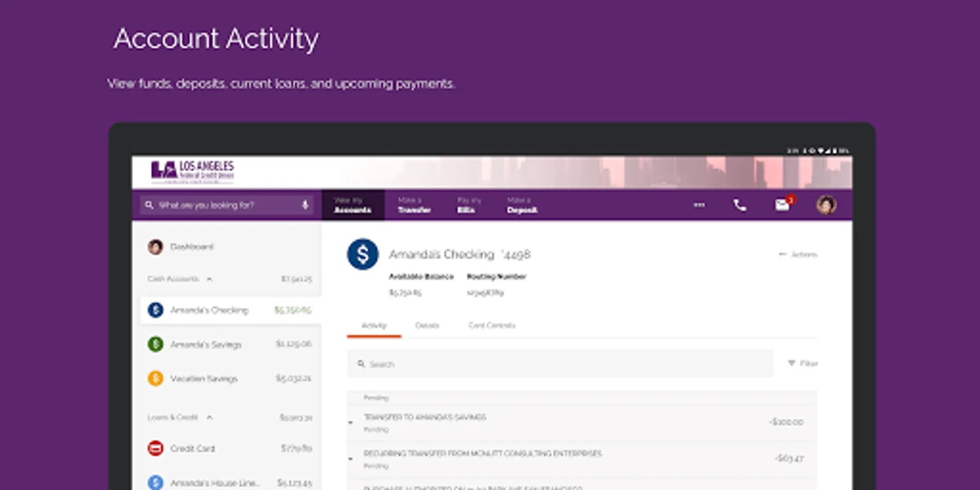Click the blue dollar icon for Amanda's Checking in the sidebar
980x490 pixels.
click(155, 310)
